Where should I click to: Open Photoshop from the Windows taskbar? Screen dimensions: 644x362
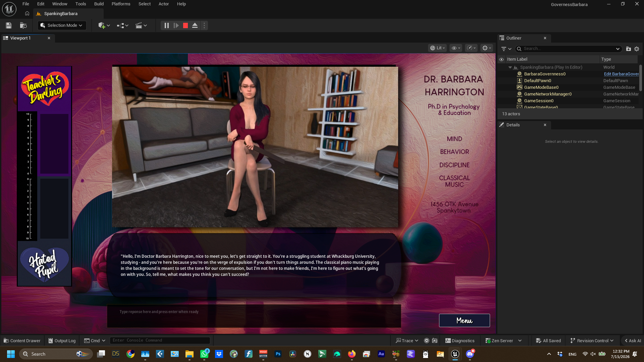(x=278, y=354)
